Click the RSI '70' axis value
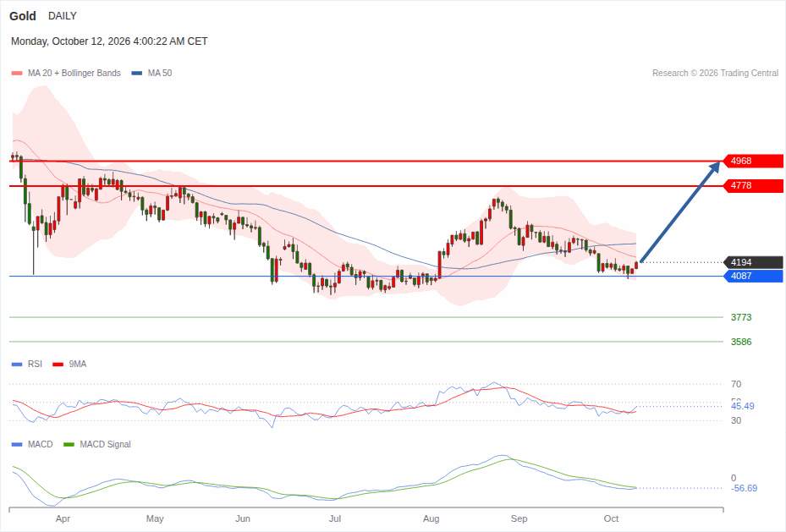The height and width of the screenshot is (532, 786). 736,384
